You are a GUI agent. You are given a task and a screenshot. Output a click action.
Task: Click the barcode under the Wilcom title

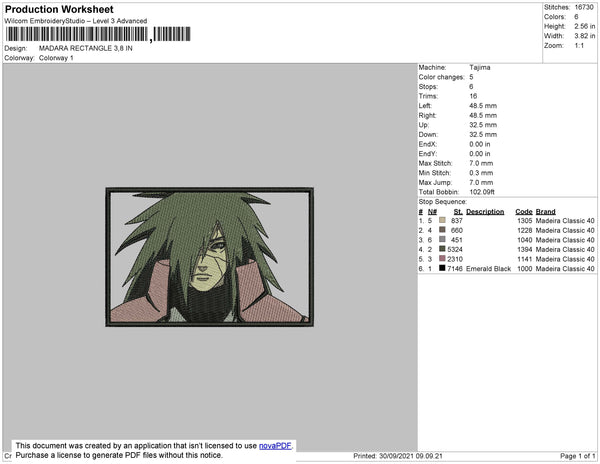click(x=98, y=34)
